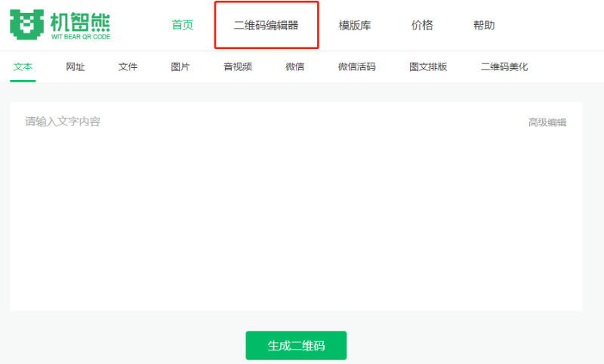Viewport: 604px width, 364px height.
Task: Click the 生成二维码 button
Action: click(296, 346)
